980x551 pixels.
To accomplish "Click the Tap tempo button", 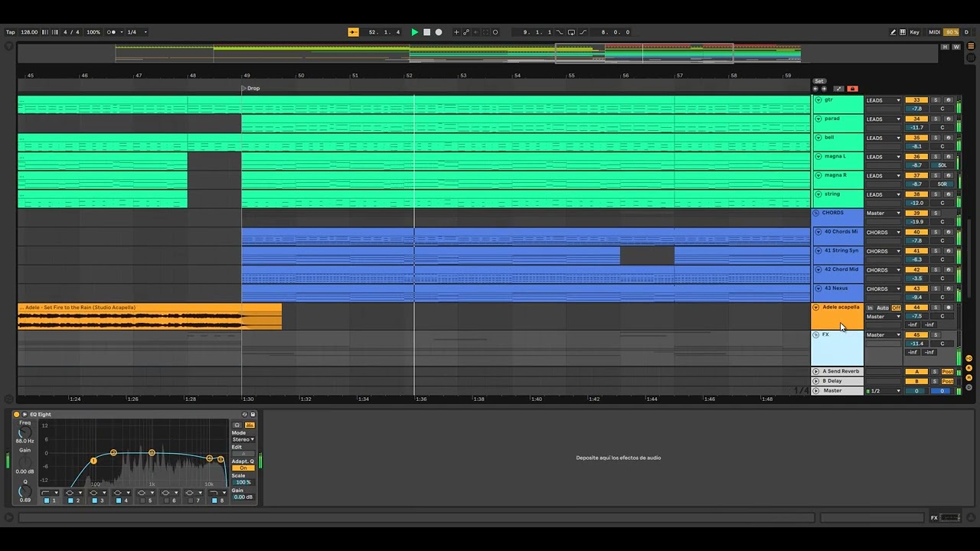I will click(x=11, y=32).
